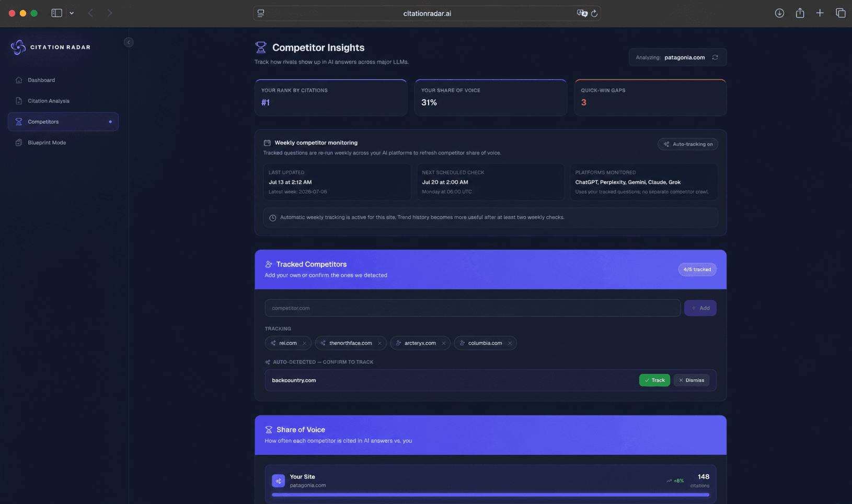Remove thenorthface.com from tracking
Screen dimensions: 852x504
coord(379,343)
